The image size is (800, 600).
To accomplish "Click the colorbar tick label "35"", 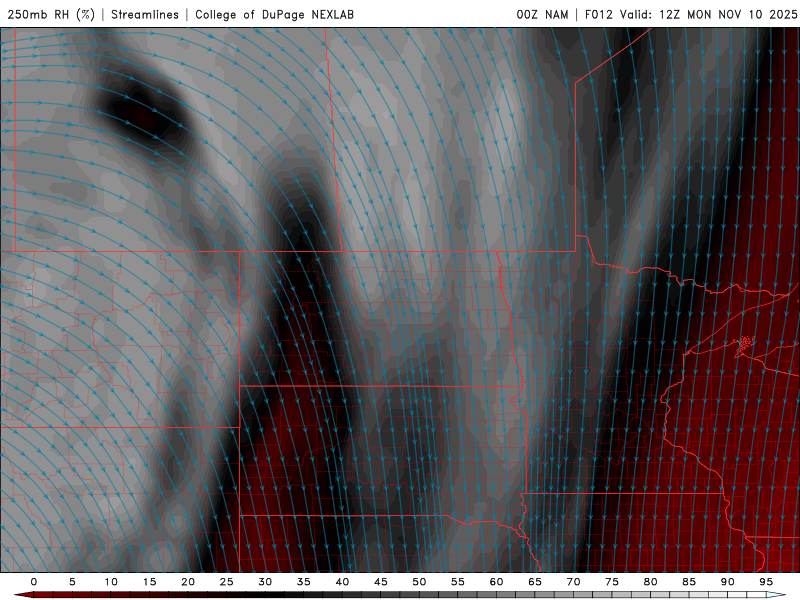I will [x=304, y=582].
